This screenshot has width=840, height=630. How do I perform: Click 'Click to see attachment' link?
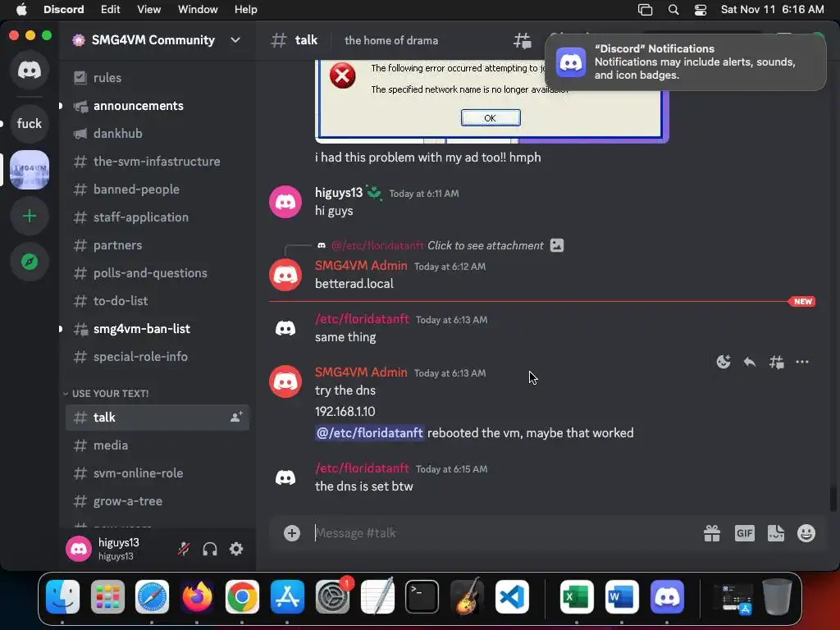click(x=486, y=245)
